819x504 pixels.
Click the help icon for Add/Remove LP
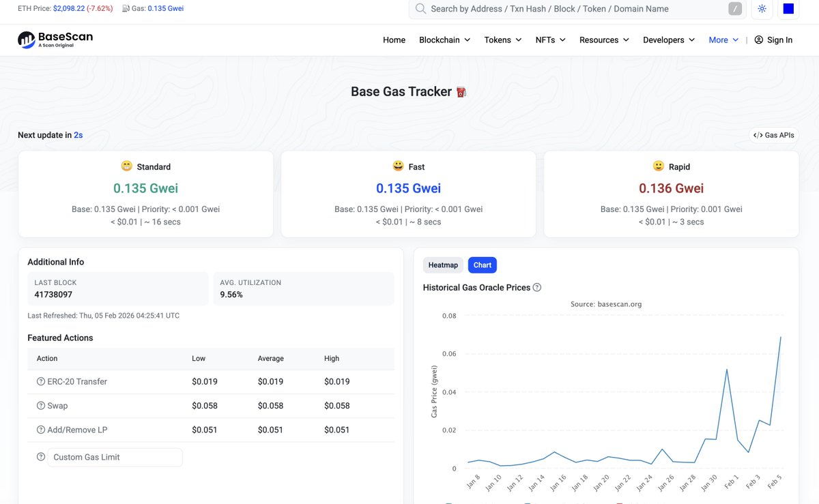pos(41,430)
